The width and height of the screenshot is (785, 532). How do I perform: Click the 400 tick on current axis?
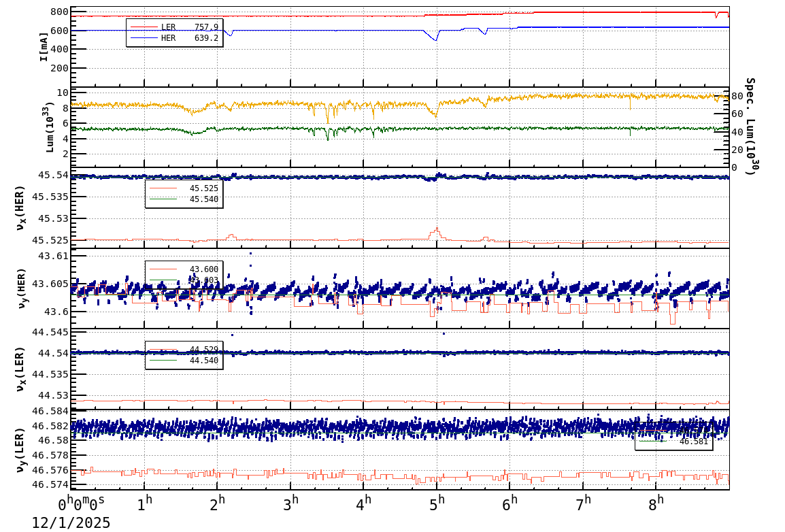pos(59,49)
